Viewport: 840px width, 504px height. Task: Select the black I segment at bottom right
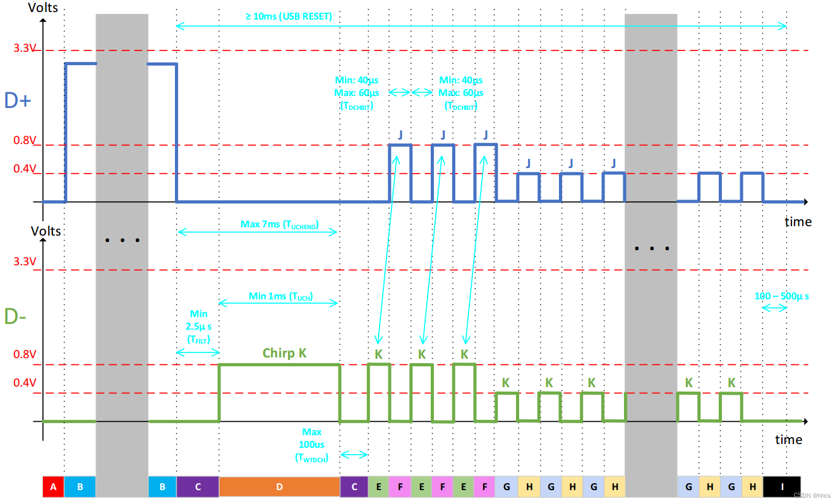coord(782,487)
